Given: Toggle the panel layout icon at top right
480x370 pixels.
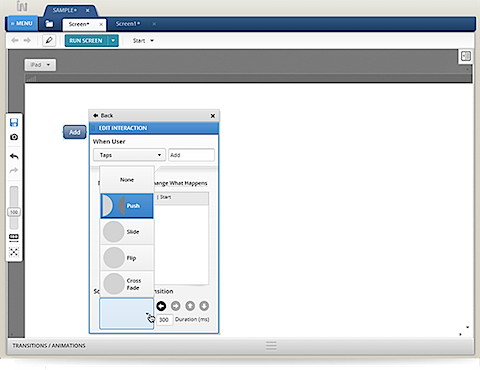Looking at the screenshot, I should pyautogui.click(x=466, y=56).
